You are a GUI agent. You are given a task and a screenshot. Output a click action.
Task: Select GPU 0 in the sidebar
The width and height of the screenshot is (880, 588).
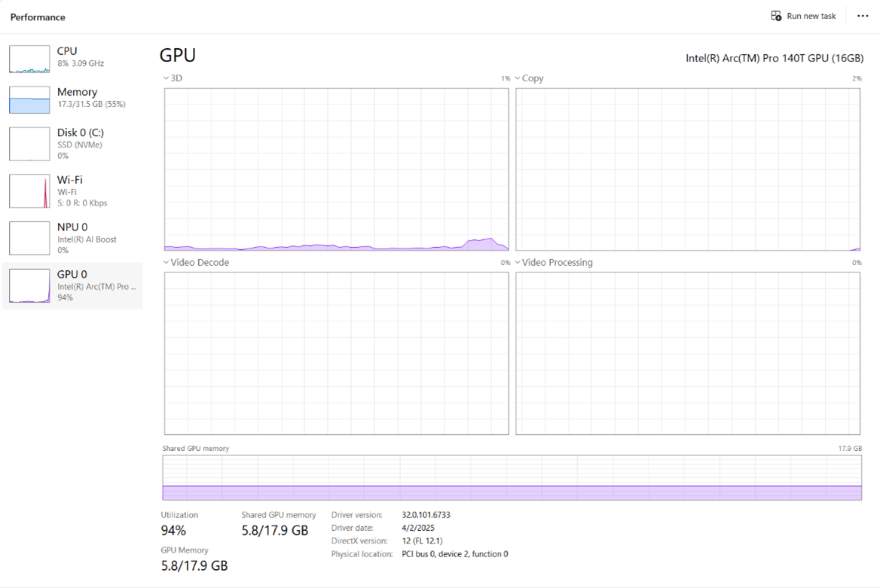pyautogui.click(x=72, y=285)
